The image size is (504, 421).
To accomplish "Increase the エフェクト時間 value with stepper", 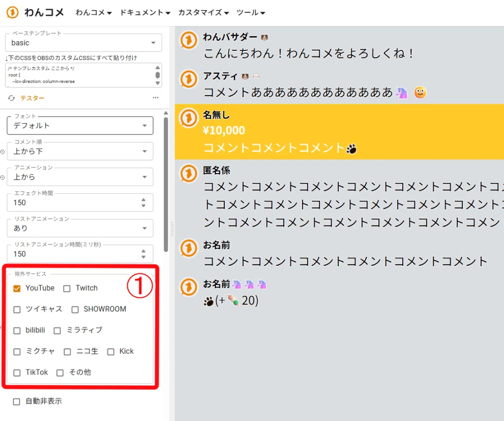I will pos(143,200).
